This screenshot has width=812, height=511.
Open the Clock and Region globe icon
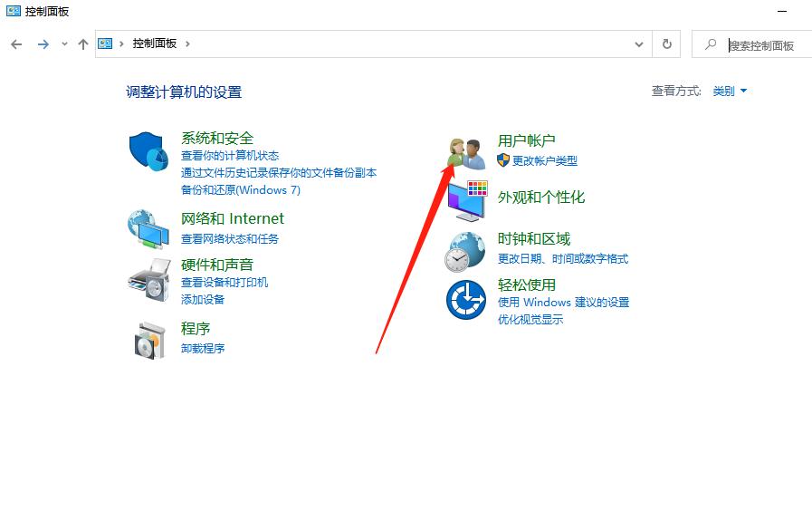pos(464,252)
